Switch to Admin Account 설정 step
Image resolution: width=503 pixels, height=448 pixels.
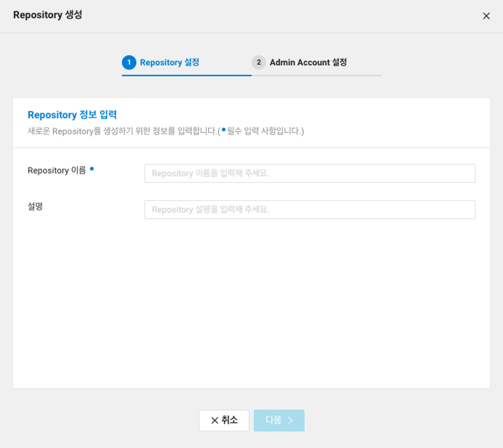point(308,62)
